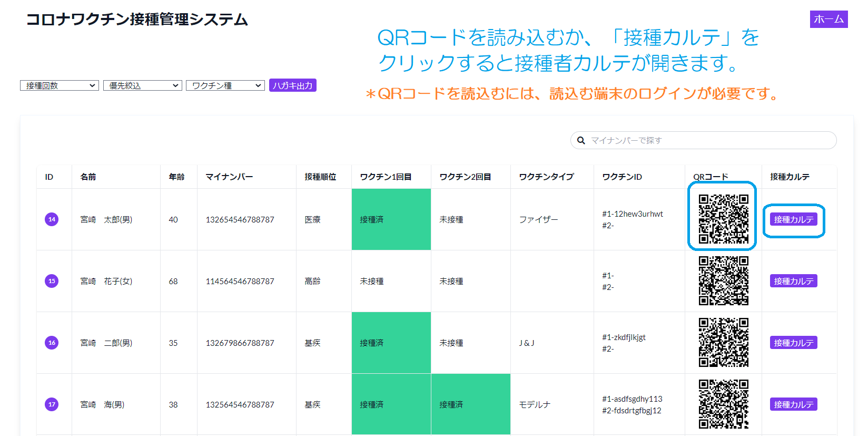Viewport: 868px width, 436px height.
Task: Click QR code for 宮崎 花子
Action: tap(723, 280)
